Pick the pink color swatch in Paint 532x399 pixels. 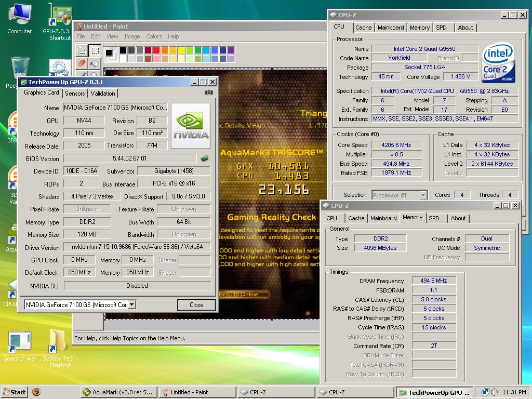pyautogui.click(x=156, y=58)
